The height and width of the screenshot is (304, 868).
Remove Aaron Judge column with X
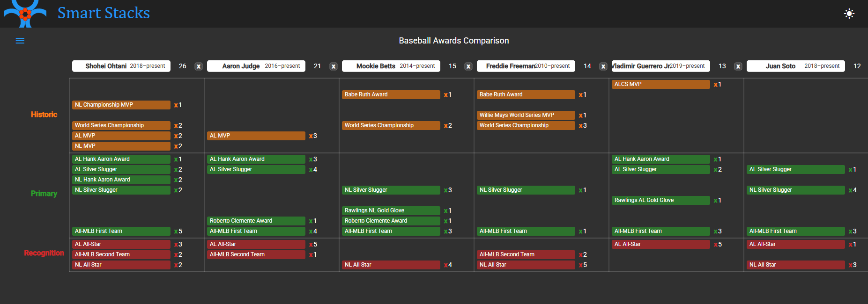point(334,66)
